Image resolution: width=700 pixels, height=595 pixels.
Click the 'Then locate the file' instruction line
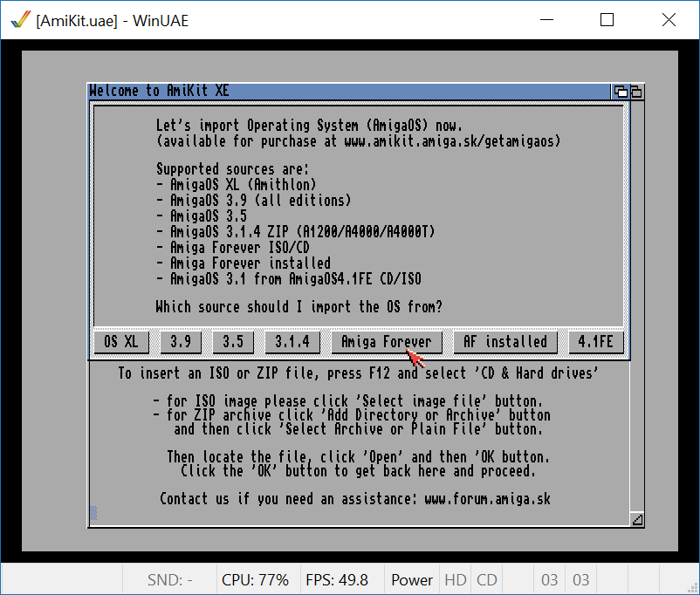click(x=358, y=457)
